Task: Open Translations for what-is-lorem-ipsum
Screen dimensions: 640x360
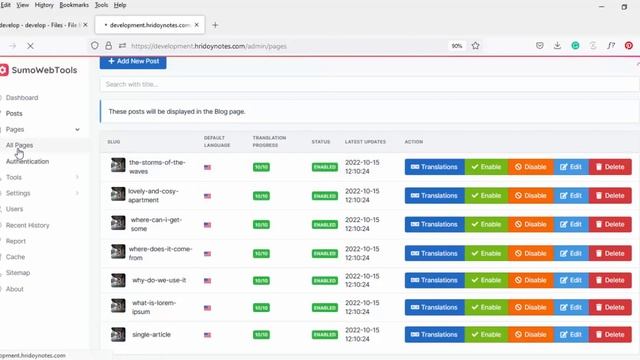Action: [x=435, y=307]
